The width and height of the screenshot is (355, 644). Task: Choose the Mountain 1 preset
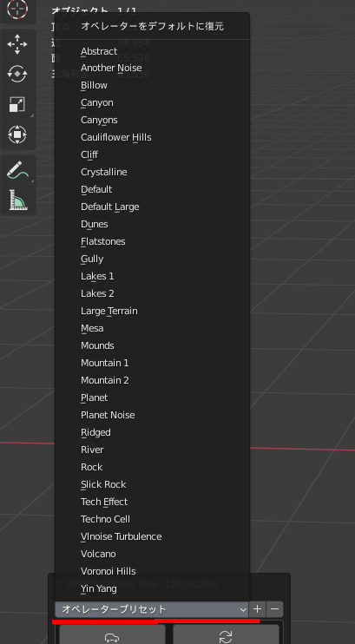click(152, 363)
